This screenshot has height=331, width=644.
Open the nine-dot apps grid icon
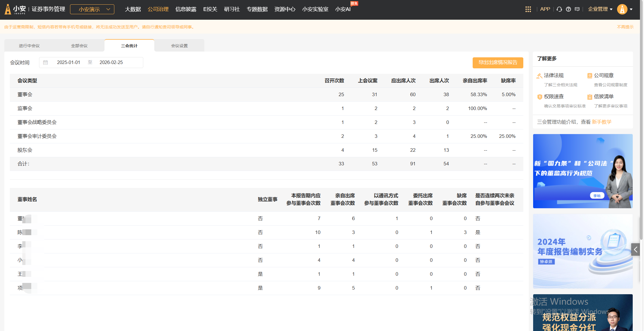(x=528, y=9)
